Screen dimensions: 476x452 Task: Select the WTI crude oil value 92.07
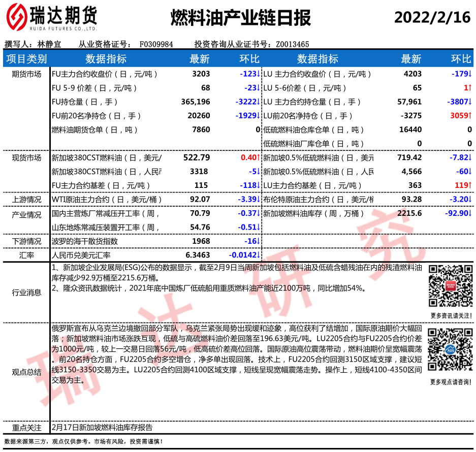[x=199, y=200]
